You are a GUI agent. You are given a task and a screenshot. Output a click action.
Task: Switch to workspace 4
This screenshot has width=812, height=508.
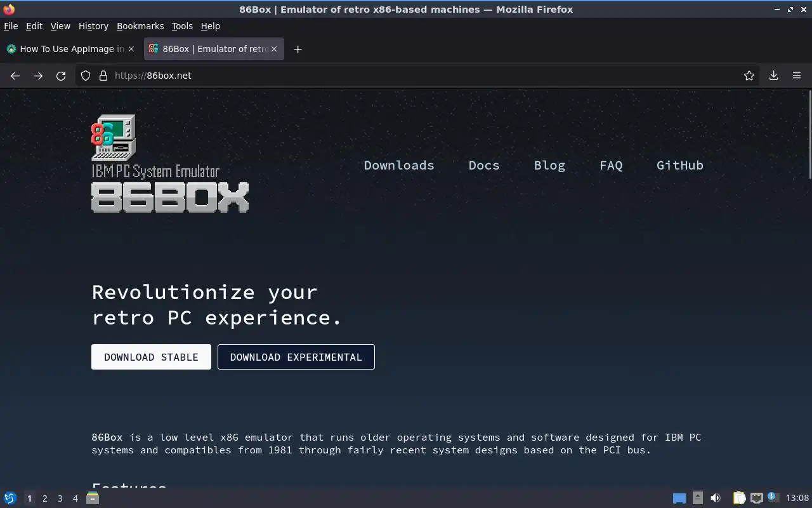[x=75, y=498]
